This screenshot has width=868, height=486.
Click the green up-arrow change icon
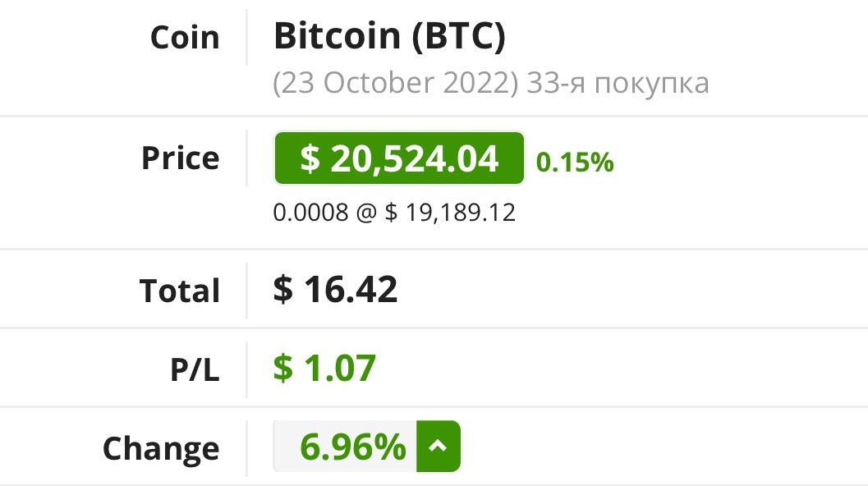tap(439, 447)
